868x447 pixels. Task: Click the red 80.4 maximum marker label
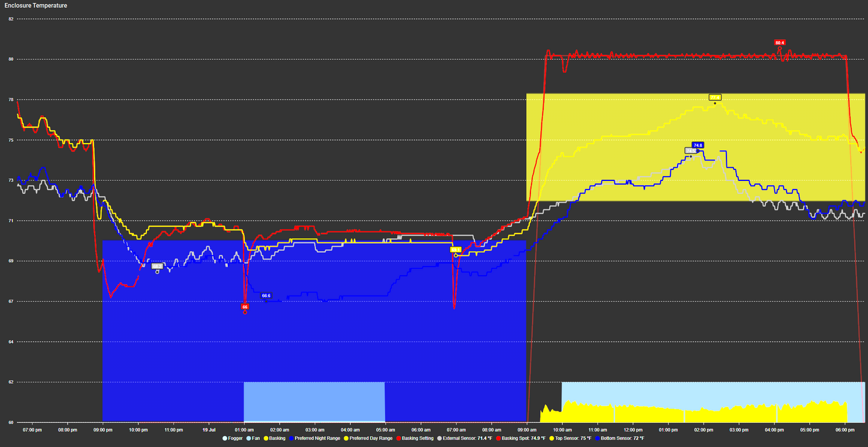(x=779, y=43)
